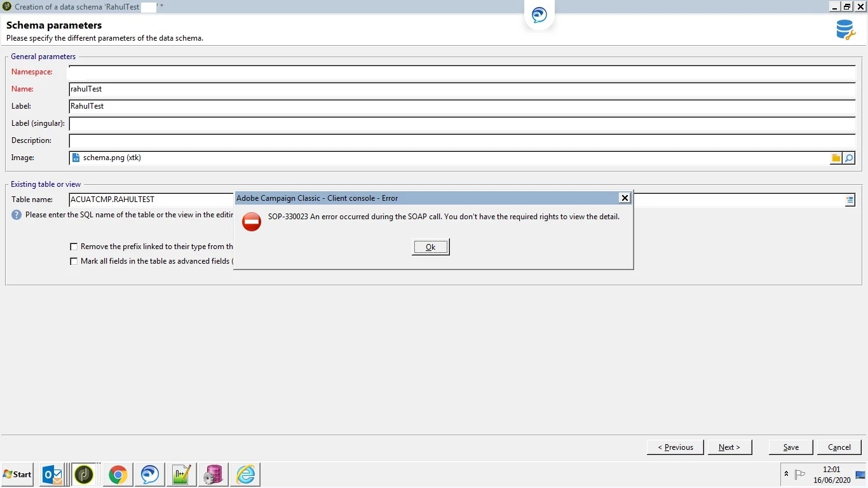868x488 pixels.
Task: Click the red error stop icon
Action: [x=252, y=222]
